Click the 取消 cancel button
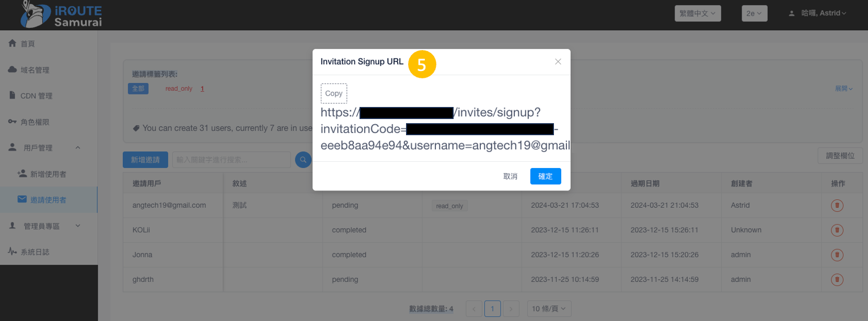Image resolution: width=868 pixels, height=321 pixels. [510, 176]
